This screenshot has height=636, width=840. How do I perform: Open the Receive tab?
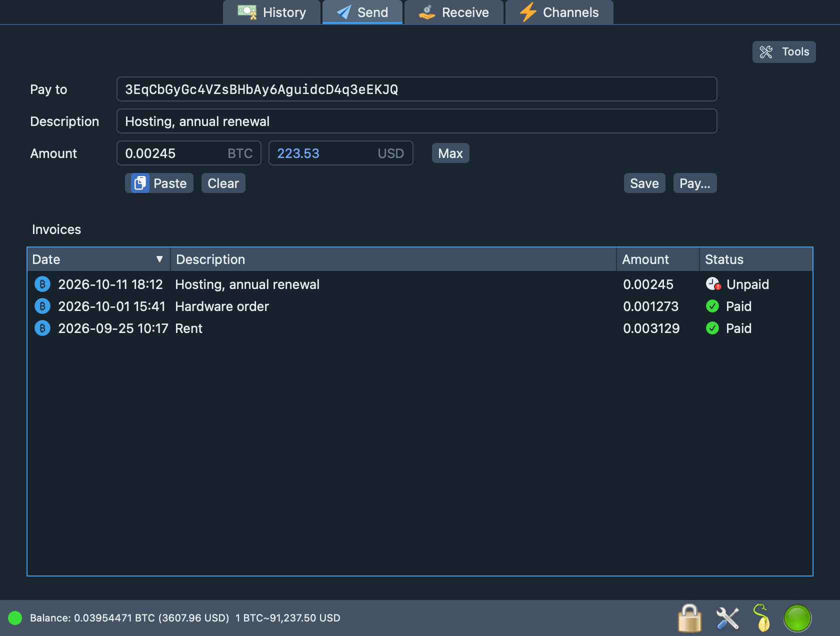coord(454,12)
